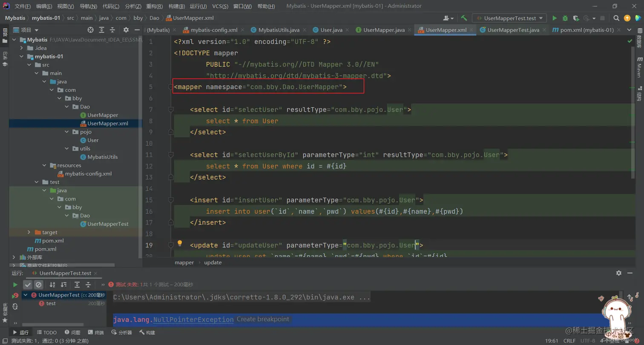
Task: Open the user account icon in the top toolbar
Action: (448, 18)
